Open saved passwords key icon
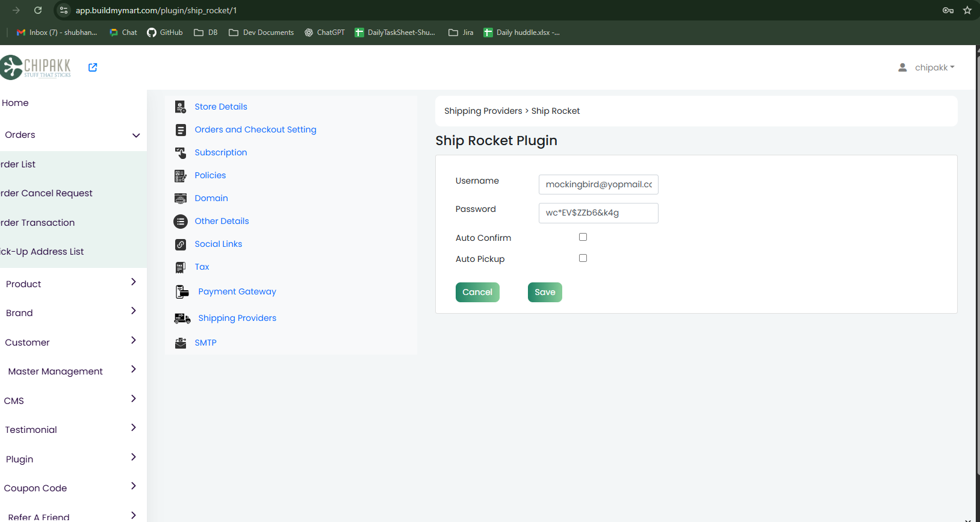Screen dimensions: 980x522 click(948, 10)
